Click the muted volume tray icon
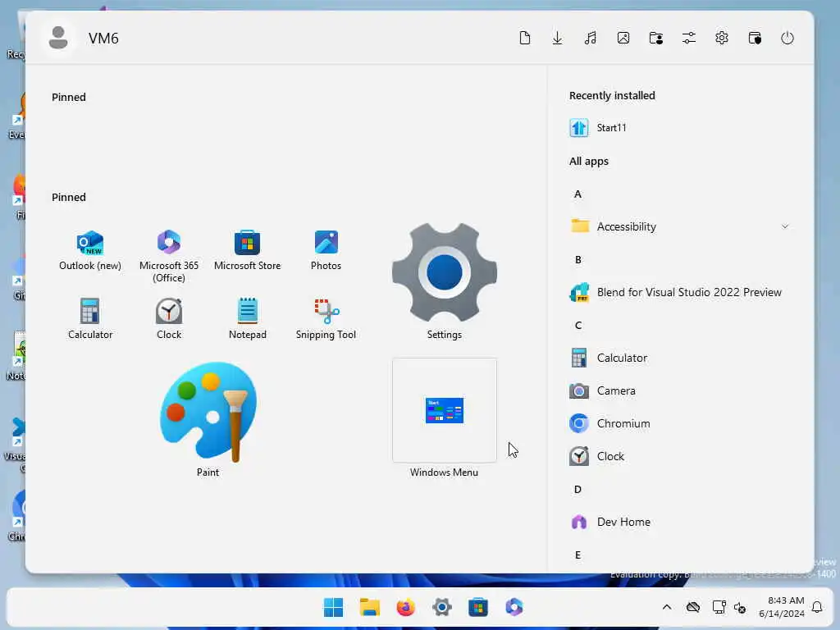Image resolution: width=840 pixels, height=630 pixels. coord(740,608)
